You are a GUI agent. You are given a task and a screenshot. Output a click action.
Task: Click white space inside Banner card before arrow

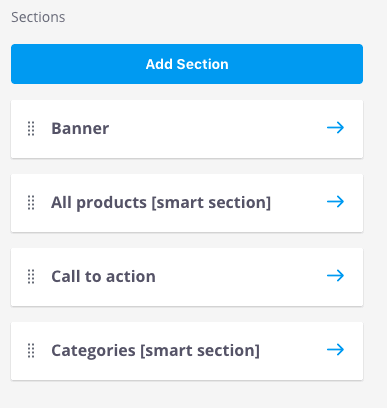(x=217, y=129)
